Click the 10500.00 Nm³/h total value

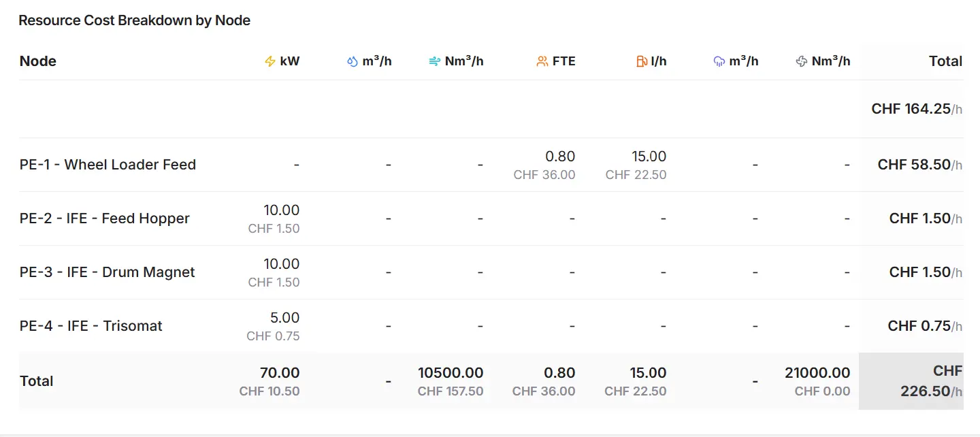tap(451, 373)
